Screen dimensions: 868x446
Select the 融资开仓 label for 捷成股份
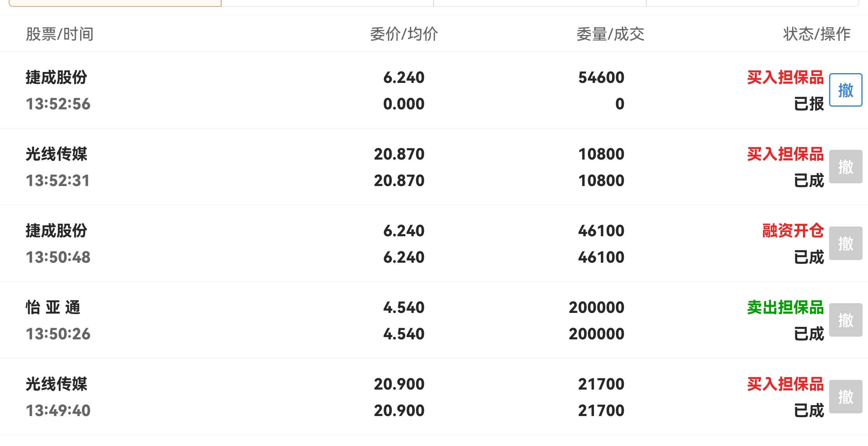pos(793,230)
